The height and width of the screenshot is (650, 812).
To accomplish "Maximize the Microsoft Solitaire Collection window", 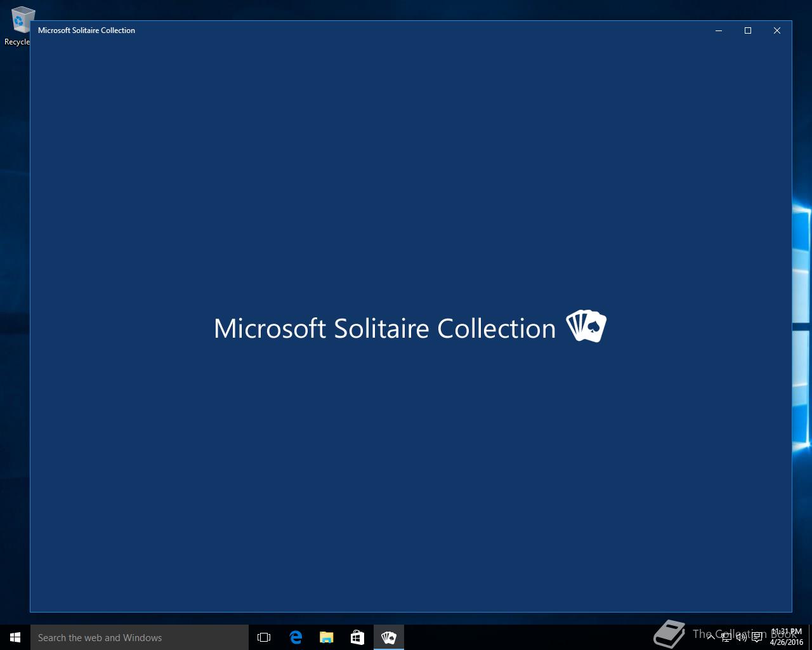I will [748, 30].
